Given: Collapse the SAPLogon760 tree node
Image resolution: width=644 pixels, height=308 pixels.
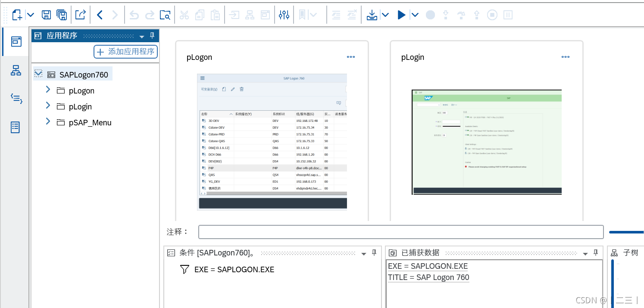Looking at the screenshot, I should pos(38,74).
